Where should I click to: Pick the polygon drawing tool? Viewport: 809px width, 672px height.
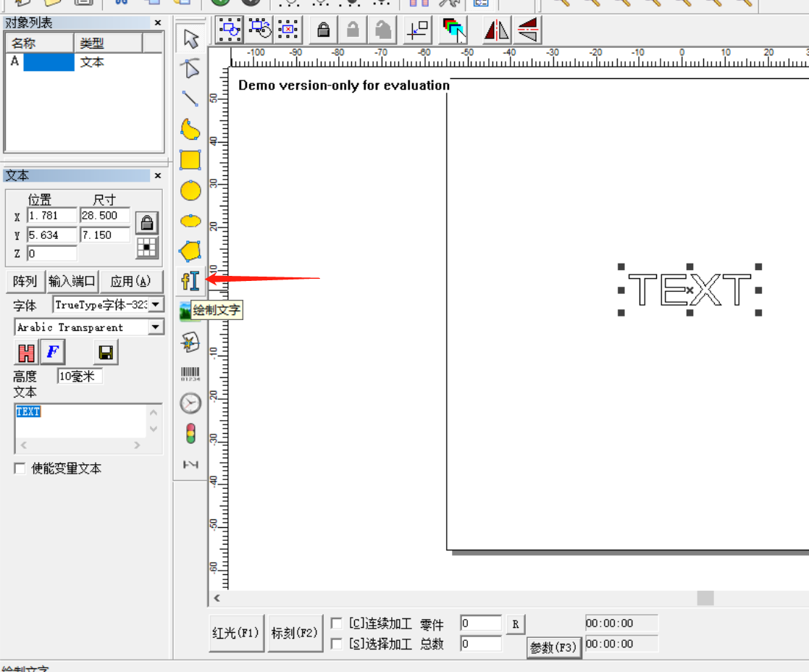190,251
